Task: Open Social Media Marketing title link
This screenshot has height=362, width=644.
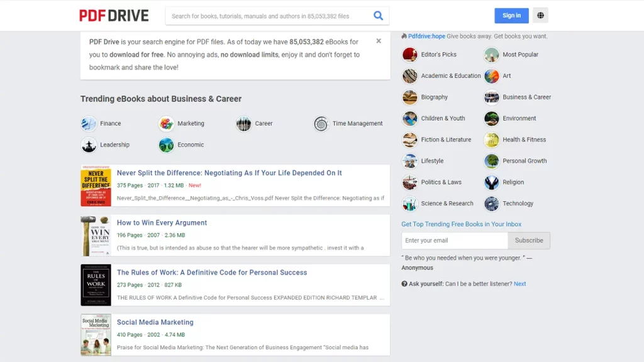Action: (x=155, y=322)
